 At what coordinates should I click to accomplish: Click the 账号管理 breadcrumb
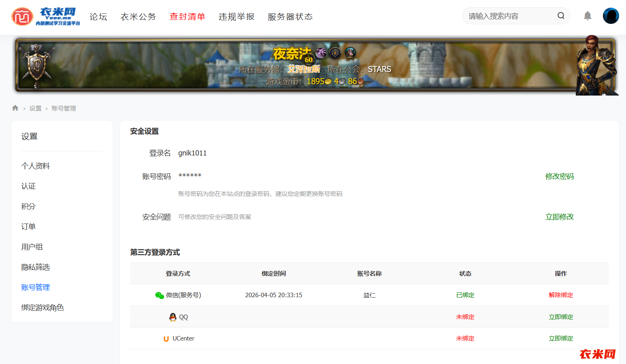(x=64, y=108)
